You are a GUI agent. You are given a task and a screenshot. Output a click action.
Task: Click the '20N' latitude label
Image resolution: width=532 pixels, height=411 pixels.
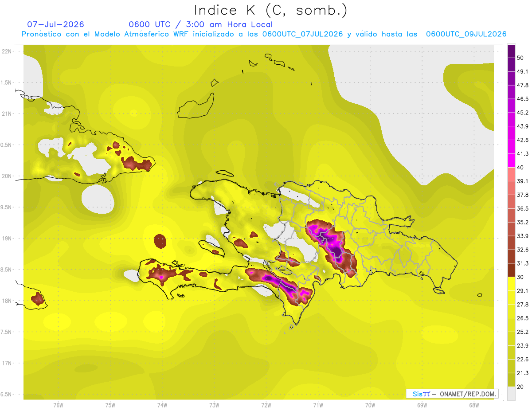click(x=7, y=176)
